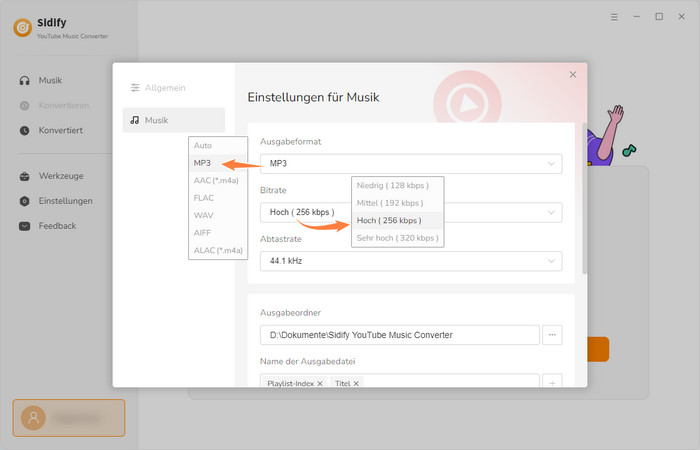
Task: Open Werkzeuge in the sidebar
Action: (61, 176)
